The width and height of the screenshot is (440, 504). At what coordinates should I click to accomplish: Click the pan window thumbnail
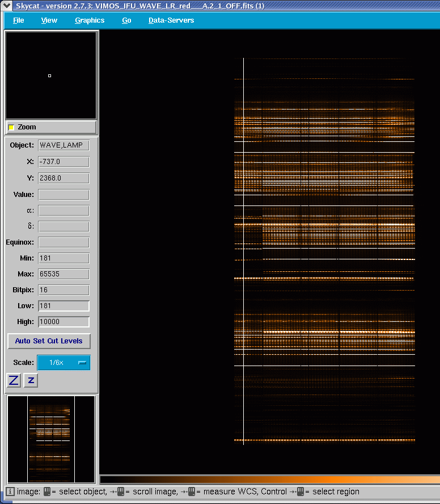[x=51, y=439]
